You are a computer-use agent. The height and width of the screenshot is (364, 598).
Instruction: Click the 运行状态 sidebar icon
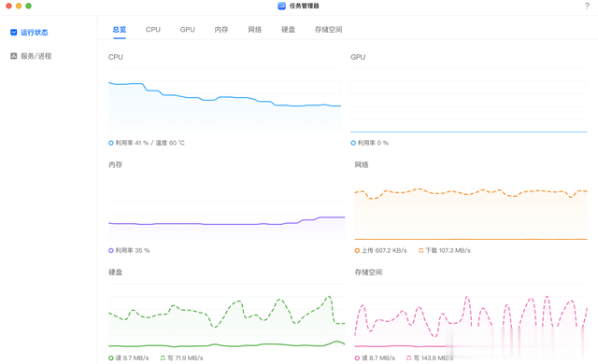click(x=14, y=33)
